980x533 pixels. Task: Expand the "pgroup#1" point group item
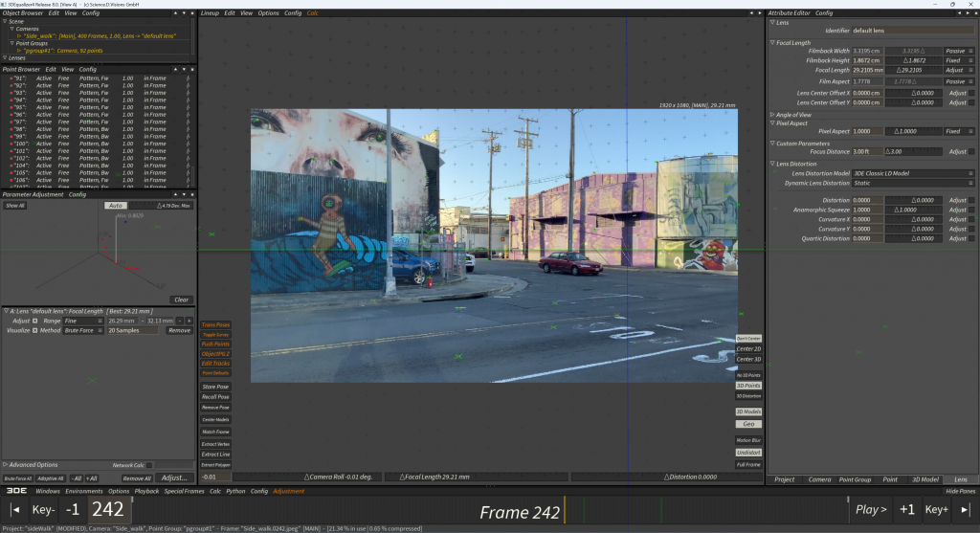pyautogui.click(x=19, y=51)
